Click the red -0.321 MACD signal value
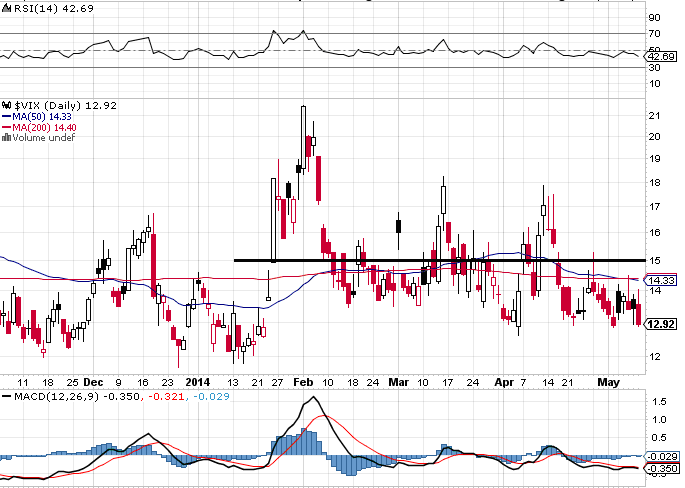Viewport: 685px width, 488px height. 167,397
